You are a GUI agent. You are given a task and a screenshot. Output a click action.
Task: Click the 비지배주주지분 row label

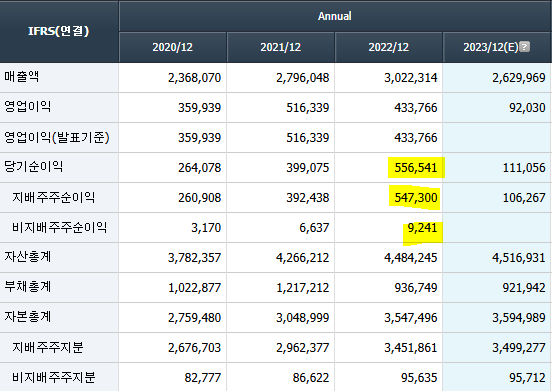[54, 377]
